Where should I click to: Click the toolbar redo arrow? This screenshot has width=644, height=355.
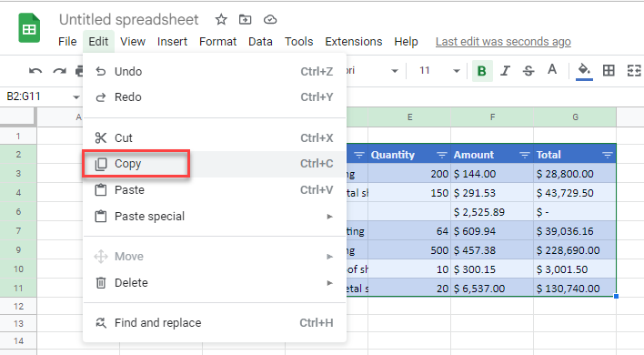tap(59, 71)
